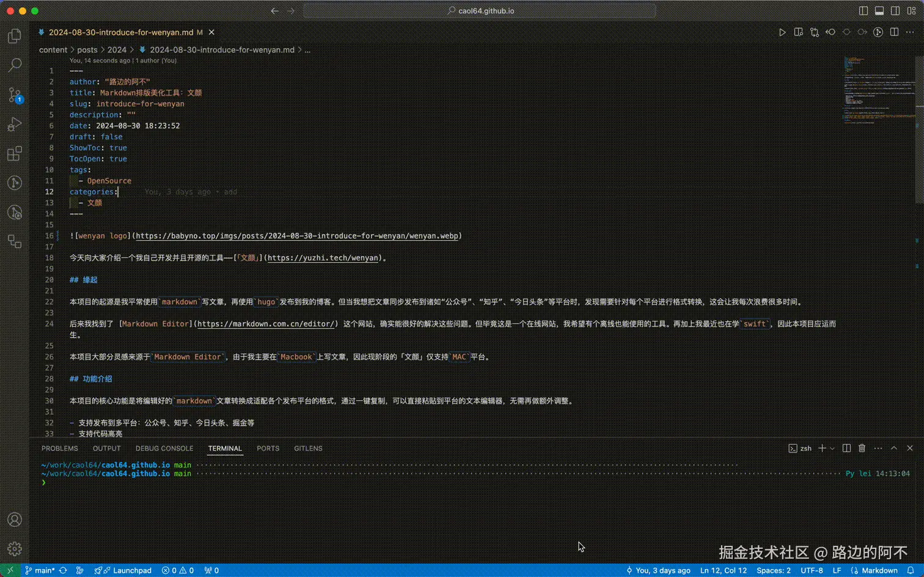Create a new terminal with plus icon
The height and width of the screenshot is (577, 924).
point(822,448)
